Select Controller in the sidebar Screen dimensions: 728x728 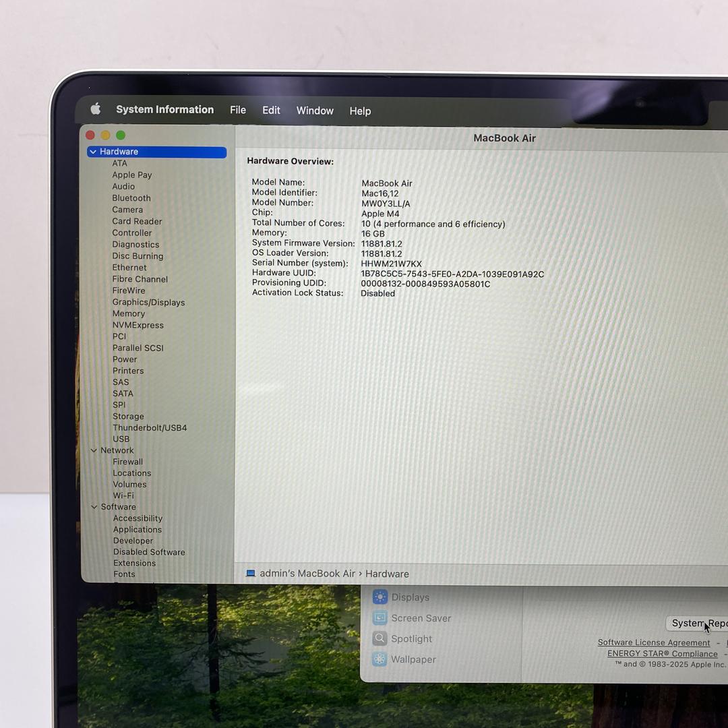(x=132, y=233)
